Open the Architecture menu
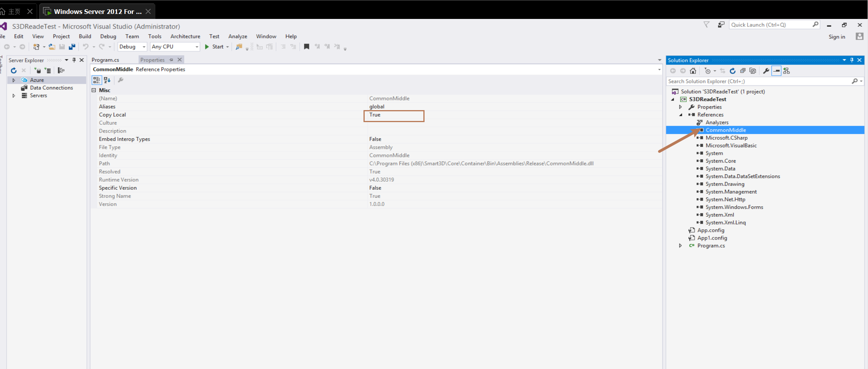 tap(185, 36)
